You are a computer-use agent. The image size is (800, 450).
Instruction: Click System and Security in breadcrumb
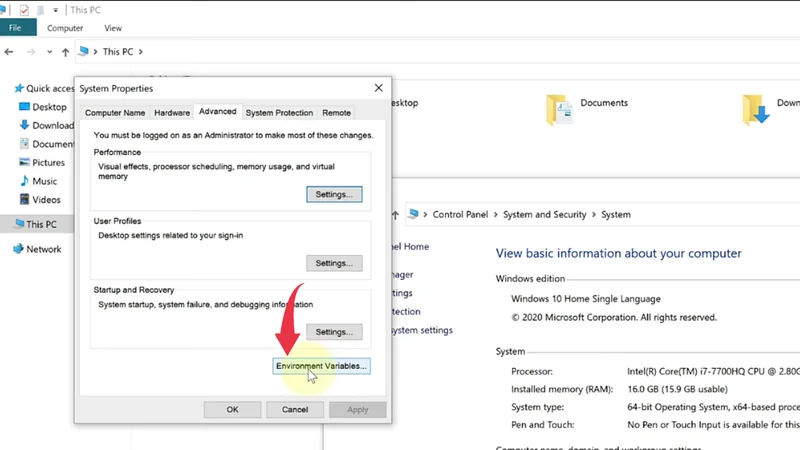click(546, 215)
